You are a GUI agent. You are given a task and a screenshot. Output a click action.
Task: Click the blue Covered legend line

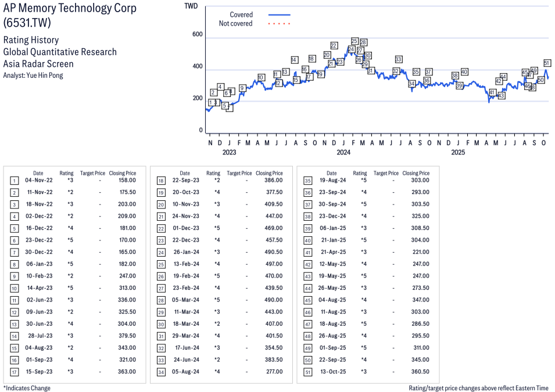[x=280, y=15]
